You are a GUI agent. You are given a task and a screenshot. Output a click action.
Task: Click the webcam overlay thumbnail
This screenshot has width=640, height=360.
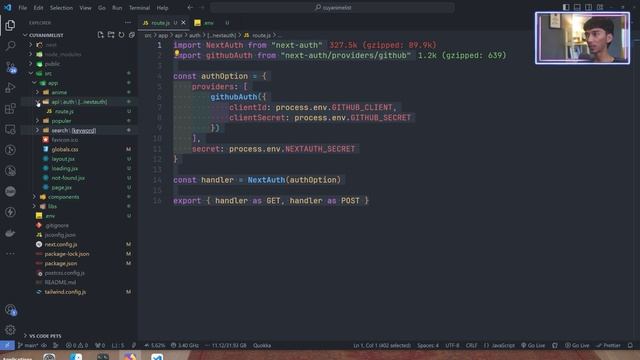click(x=582, y=38)
